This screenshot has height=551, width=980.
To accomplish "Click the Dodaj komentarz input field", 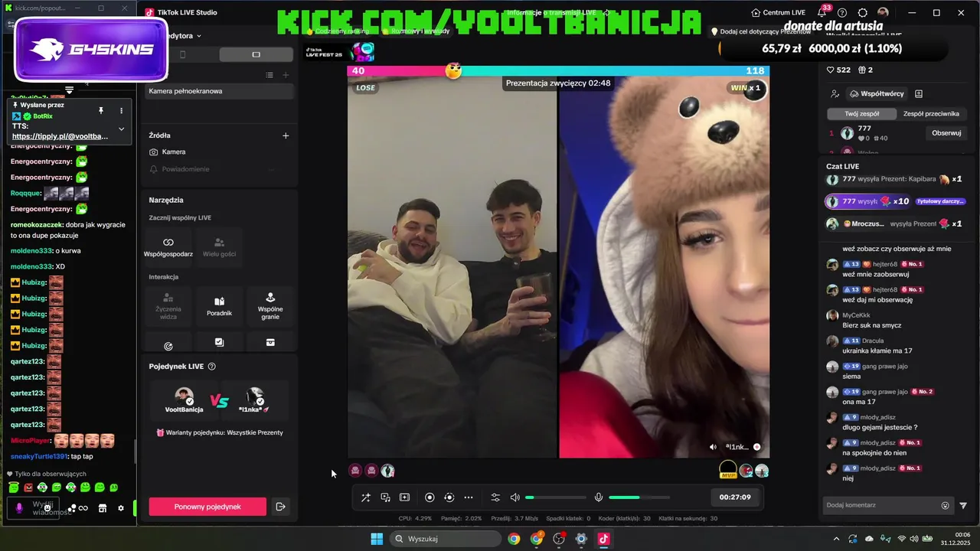I will click(880, 505).
